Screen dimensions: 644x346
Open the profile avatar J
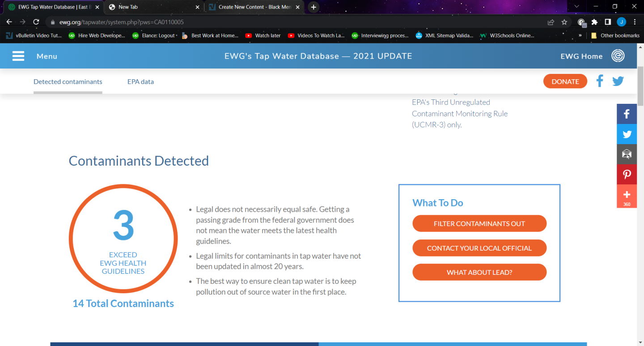[621, 22]
